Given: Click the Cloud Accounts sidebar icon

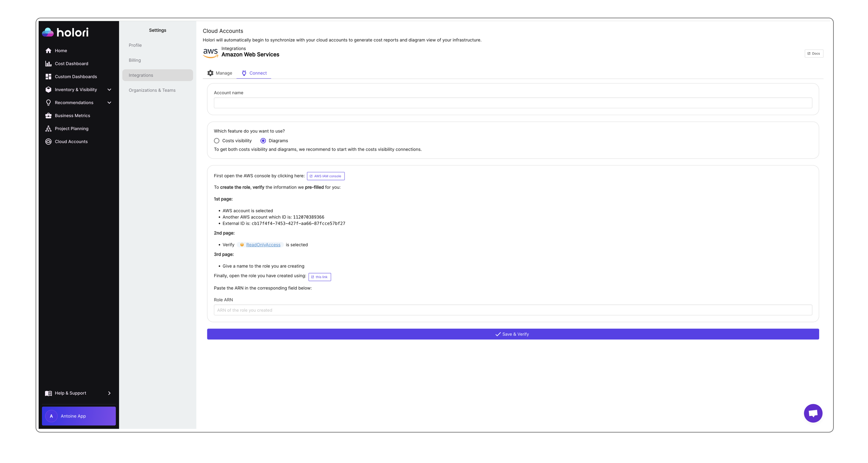Looking at the screenshot, I should pyautogui.click(x=48, y=141).
